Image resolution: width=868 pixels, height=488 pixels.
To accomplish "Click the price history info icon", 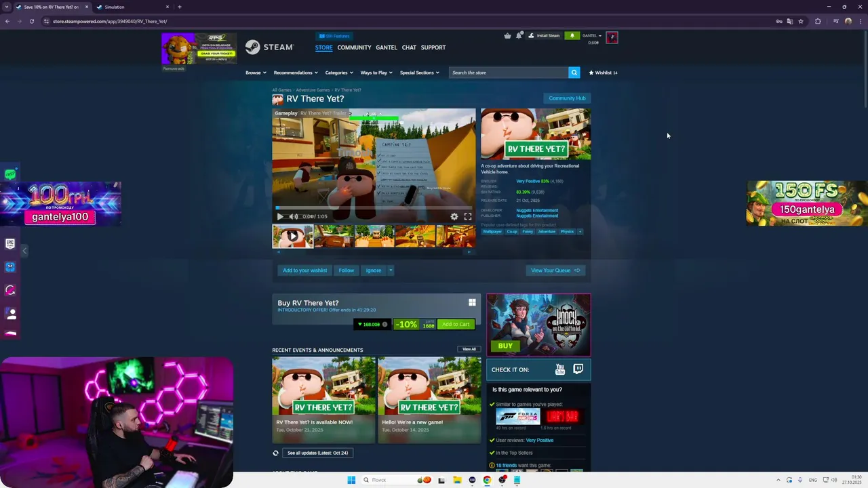I will coord(384,324).
